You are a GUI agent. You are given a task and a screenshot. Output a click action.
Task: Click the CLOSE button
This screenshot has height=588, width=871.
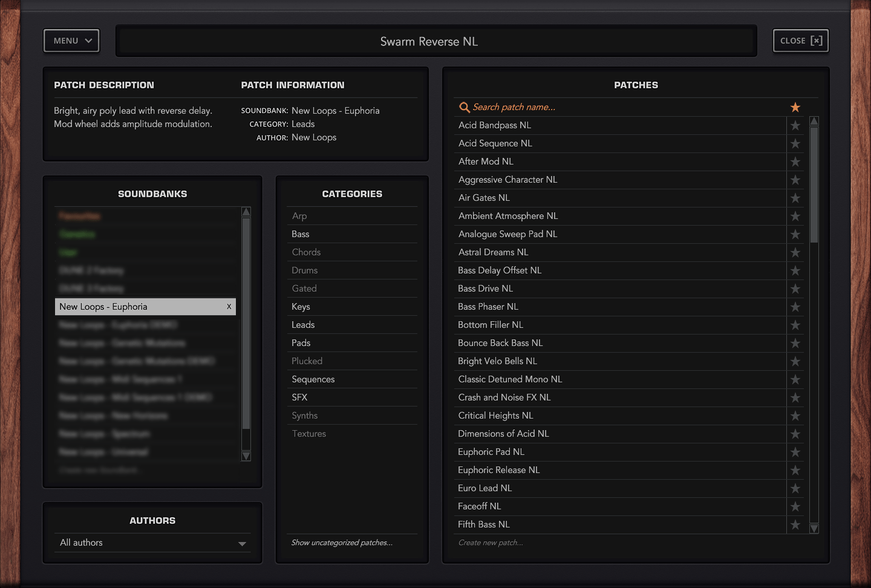800,41
